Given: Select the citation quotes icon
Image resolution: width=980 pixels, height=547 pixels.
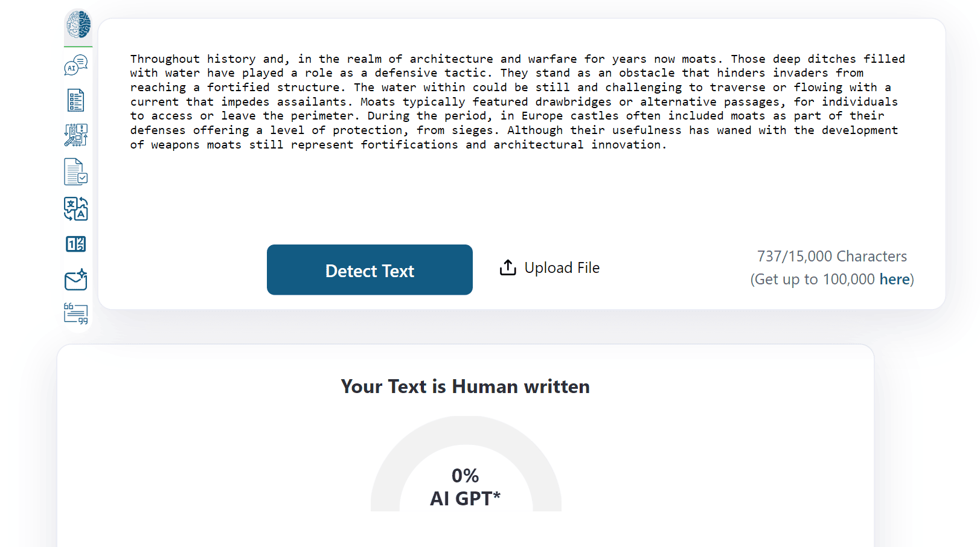Looking at the screenshot, I should 76,313.
